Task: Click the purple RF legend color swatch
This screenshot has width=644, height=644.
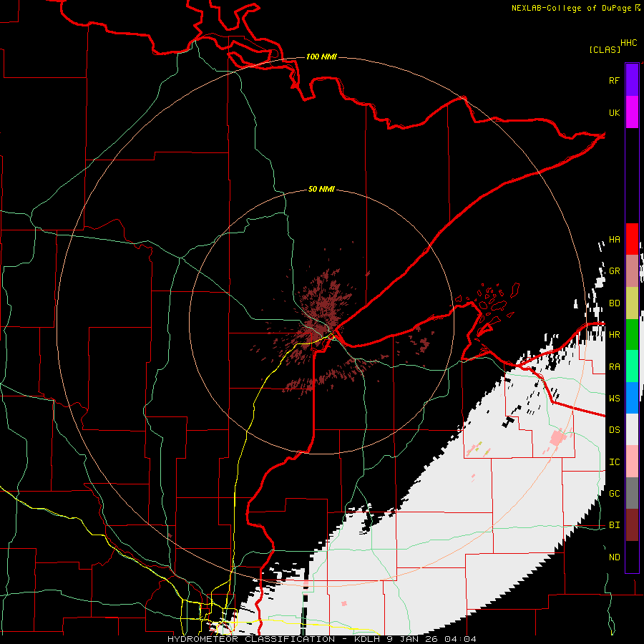Action: (x=632, y=79)
